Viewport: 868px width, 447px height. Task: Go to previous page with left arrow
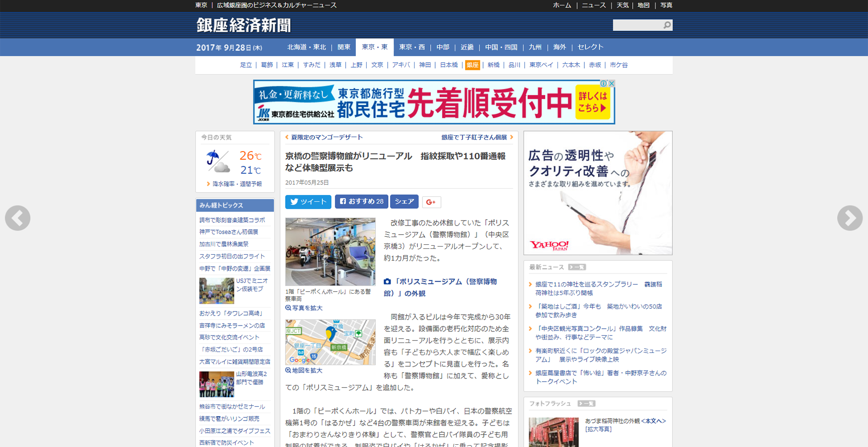18,218
